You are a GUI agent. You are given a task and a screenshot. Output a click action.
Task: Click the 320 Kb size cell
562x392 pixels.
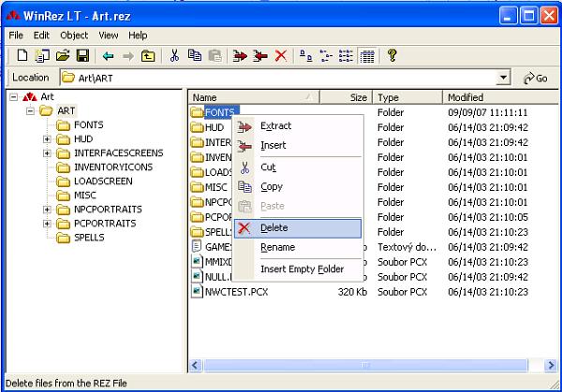click(x=352, y=292)
